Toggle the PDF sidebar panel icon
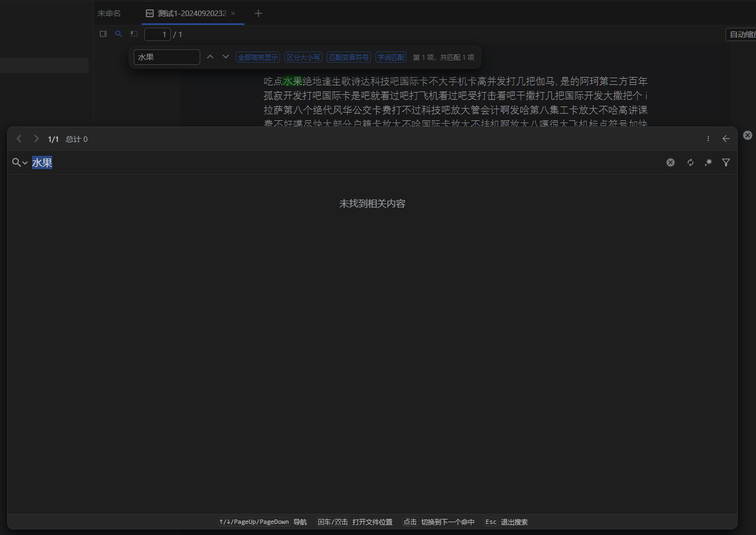 [x=103, y=34]
